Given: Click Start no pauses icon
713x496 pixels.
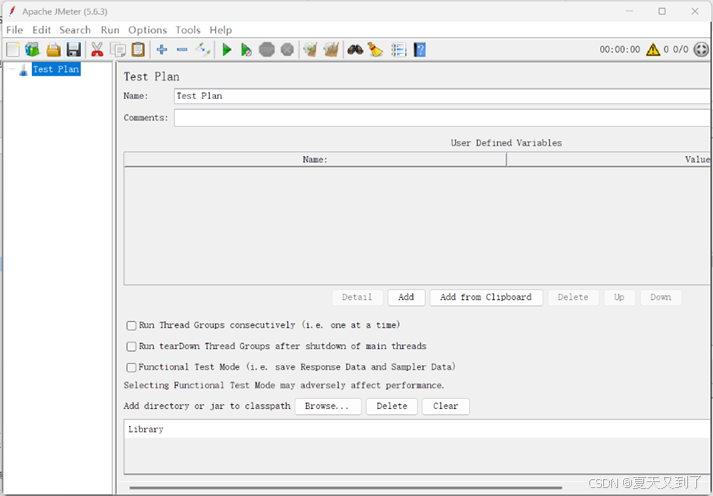Looking at the screenshot, I should pos(246,50).
